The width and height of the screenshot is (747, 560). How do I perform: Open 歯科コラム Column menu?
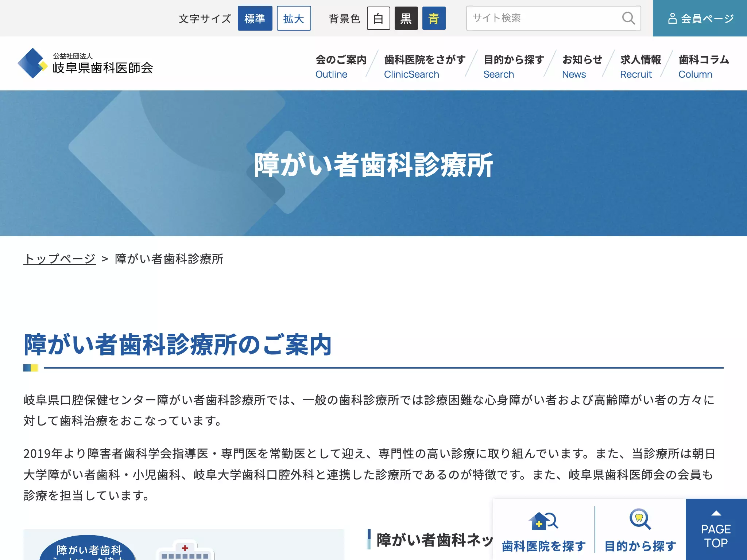point(704,66)
